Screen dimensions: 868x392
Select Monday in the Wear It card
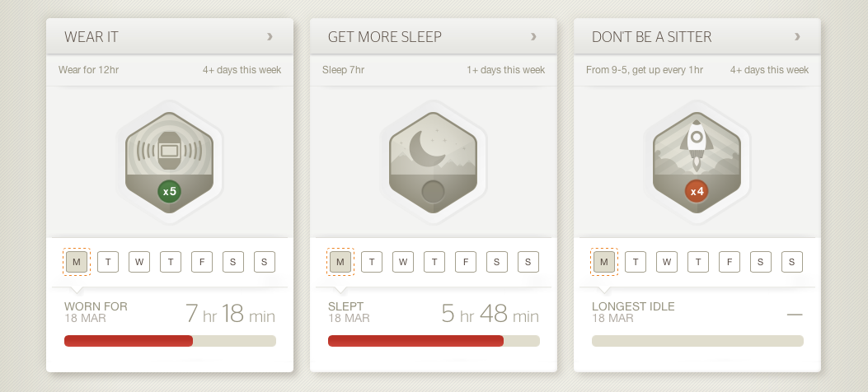[x=77, y=262]
